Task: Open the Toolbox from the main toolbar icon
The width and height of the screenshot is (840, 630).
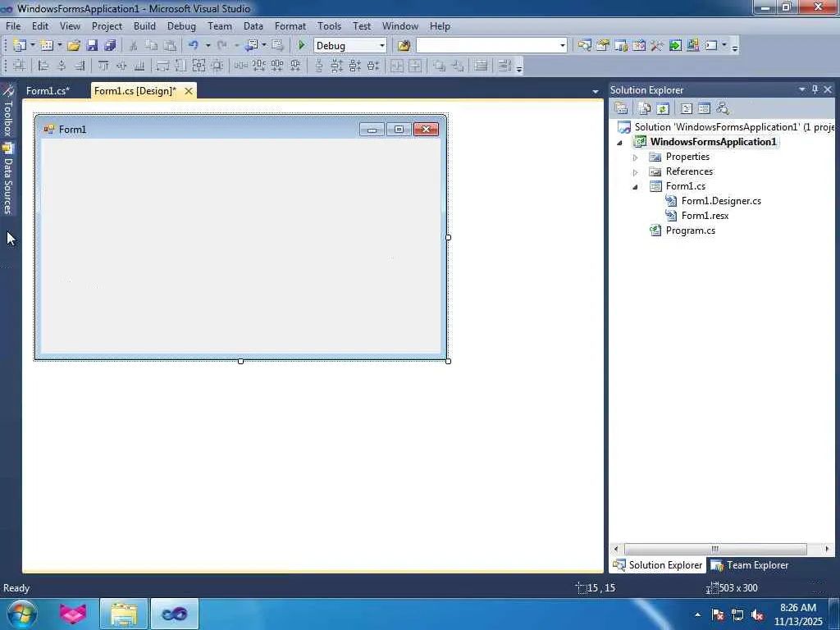Action: (x=657, y=46)
